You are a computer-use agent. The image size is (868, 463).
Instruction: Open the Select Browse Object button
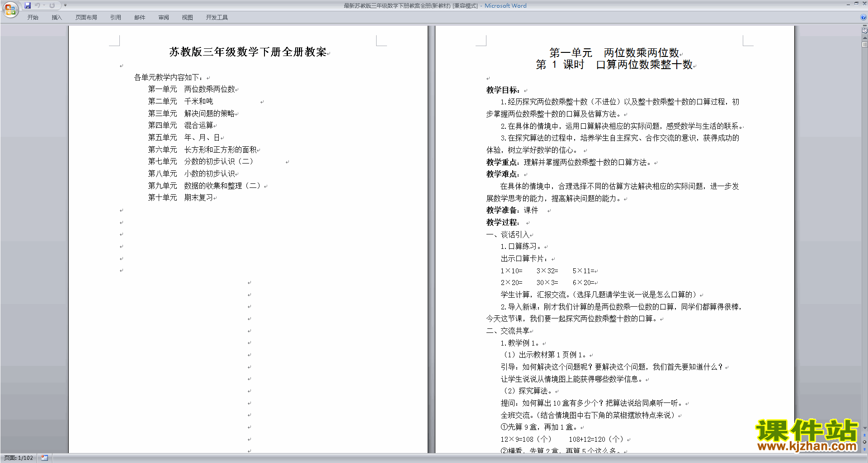click(x=864, y=442)
